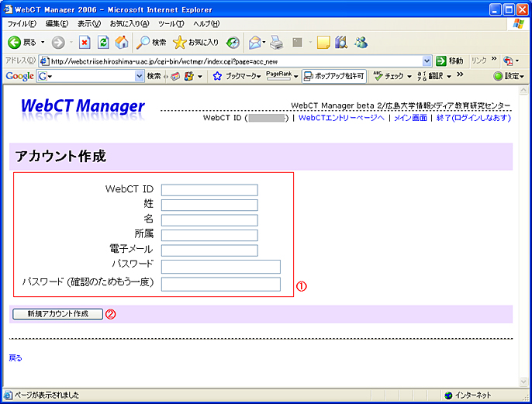
Task: Refresh the page with the green arrows icon
Action: click(103, 43)
